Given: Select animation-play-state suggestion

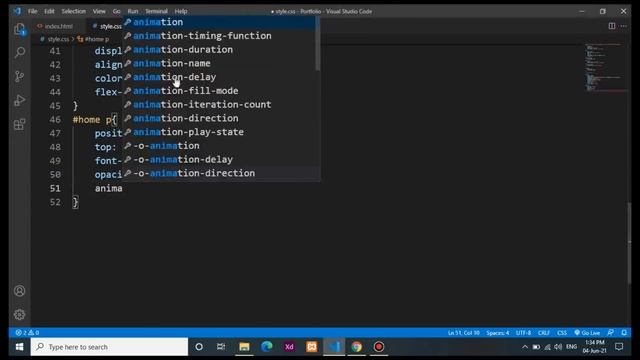Looking at the screenshot, I should click(x=220, y=132).
